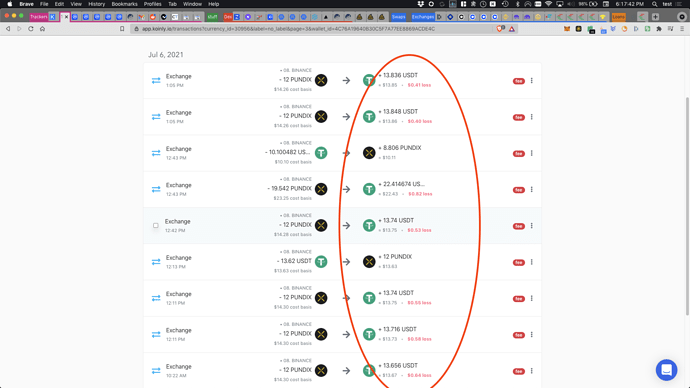Click the Exchanges tab group label

(x=423, y=17)
